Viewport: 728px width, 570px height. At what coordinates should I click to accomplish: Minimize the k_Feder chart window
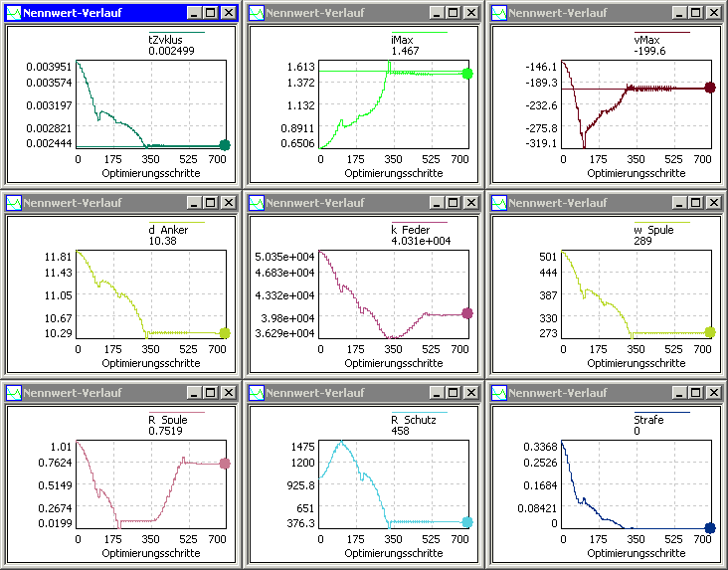(436, 203)
